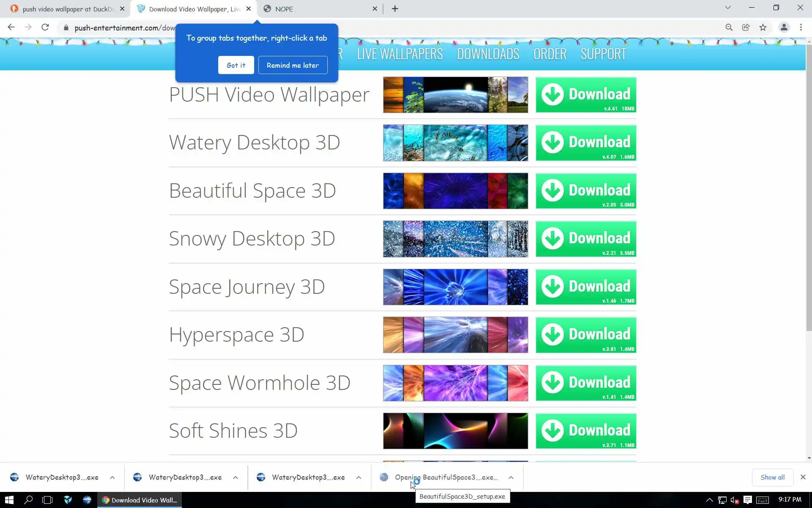The image size is (812, 508).
Task: Expand options for first WateryDesktop3 download
Action: pos(112,478)
